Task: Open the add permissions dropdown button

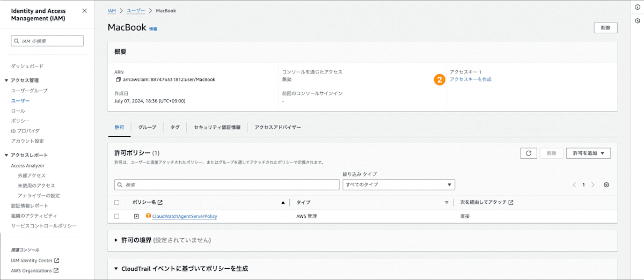Action: tap(588, 153)
